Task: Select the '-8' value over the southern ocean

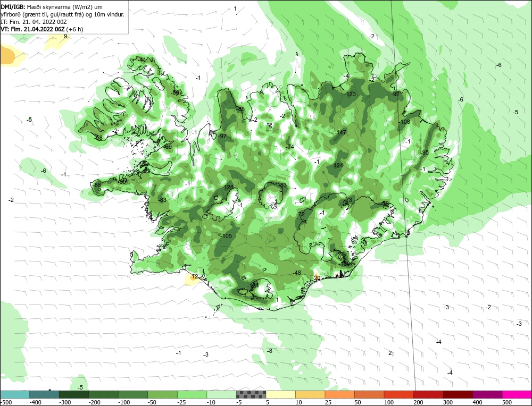Action: [269, 351]
